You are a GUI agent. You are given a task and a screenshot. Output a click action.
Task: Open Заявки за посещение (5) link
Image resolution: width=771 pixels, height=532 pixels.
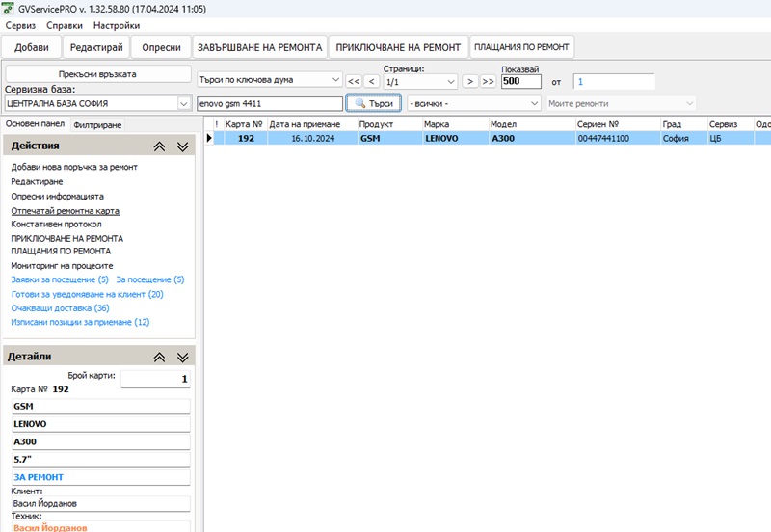point(60,279)
